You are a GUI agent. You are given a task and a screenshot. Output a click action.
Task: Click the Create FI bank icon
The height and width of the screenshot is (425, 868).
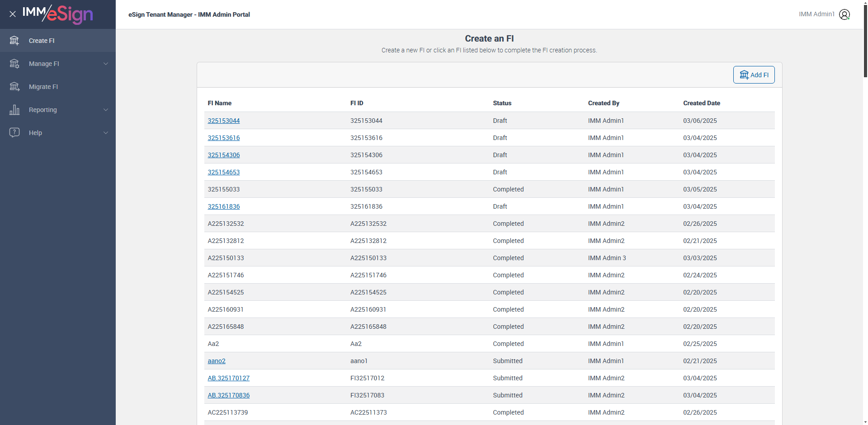(x=14, y=41)
